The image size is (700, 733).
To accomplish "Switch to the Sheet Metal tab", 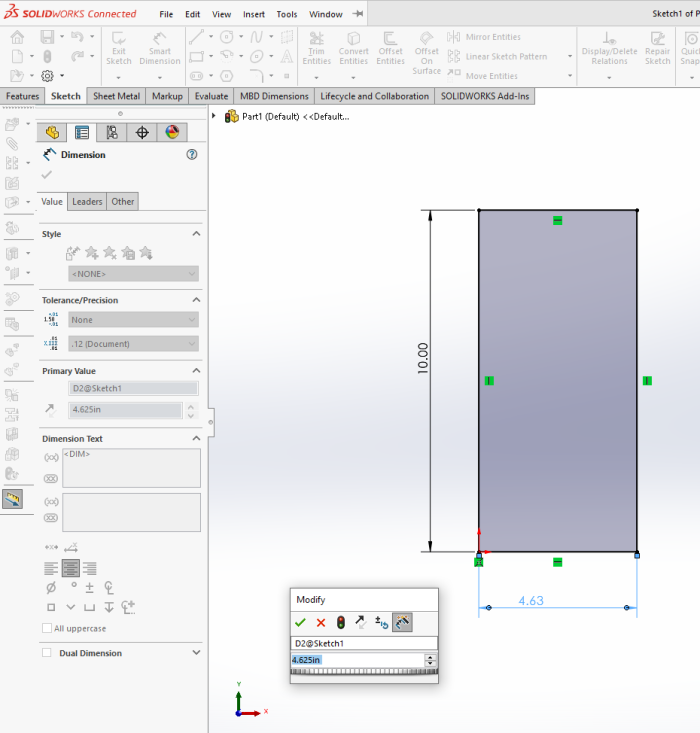I will [x=117, y=96].
